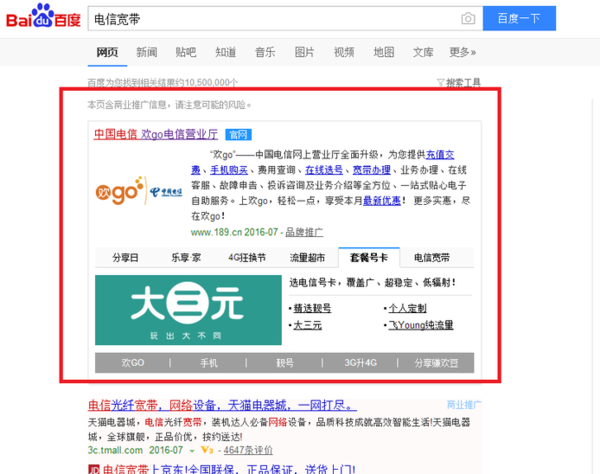Select the 文库 tab

click(x=423, y=52)
